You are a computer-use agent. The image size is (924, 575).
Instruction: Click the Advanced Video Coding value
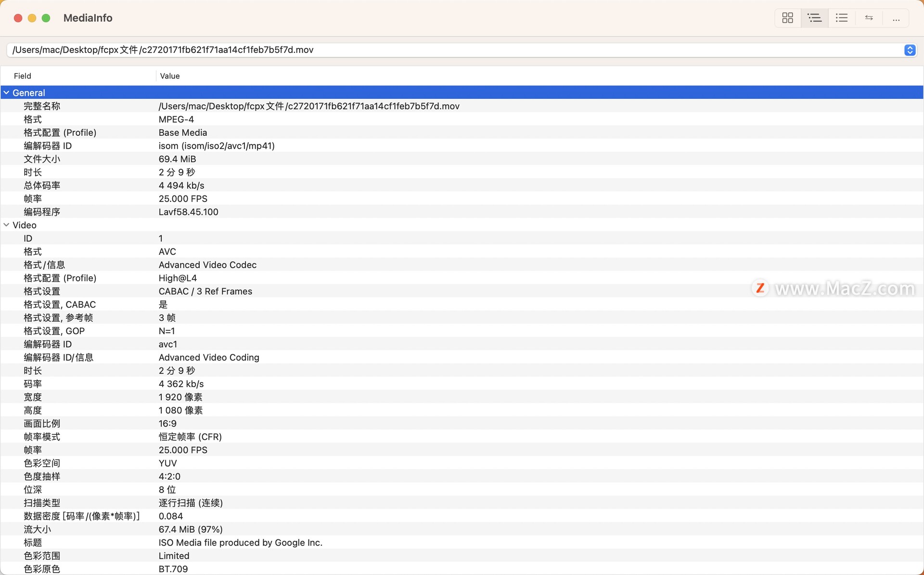209,357
